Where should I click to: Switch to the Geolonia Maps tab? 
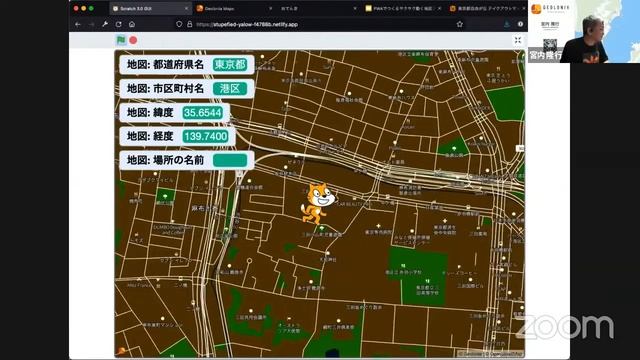coord(233,8)
